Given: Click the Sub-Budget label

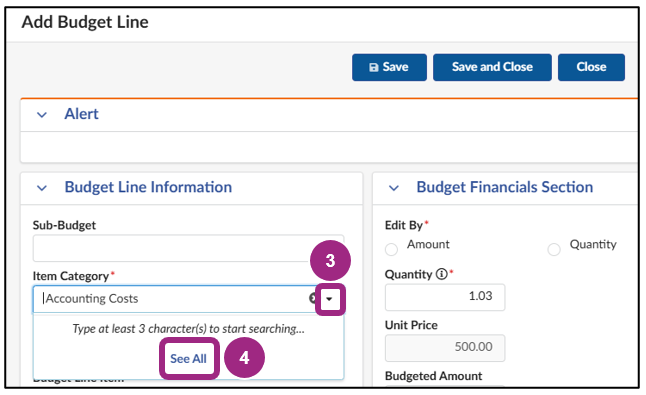Looking at the screenshot, I should click(x=64, y=225).
